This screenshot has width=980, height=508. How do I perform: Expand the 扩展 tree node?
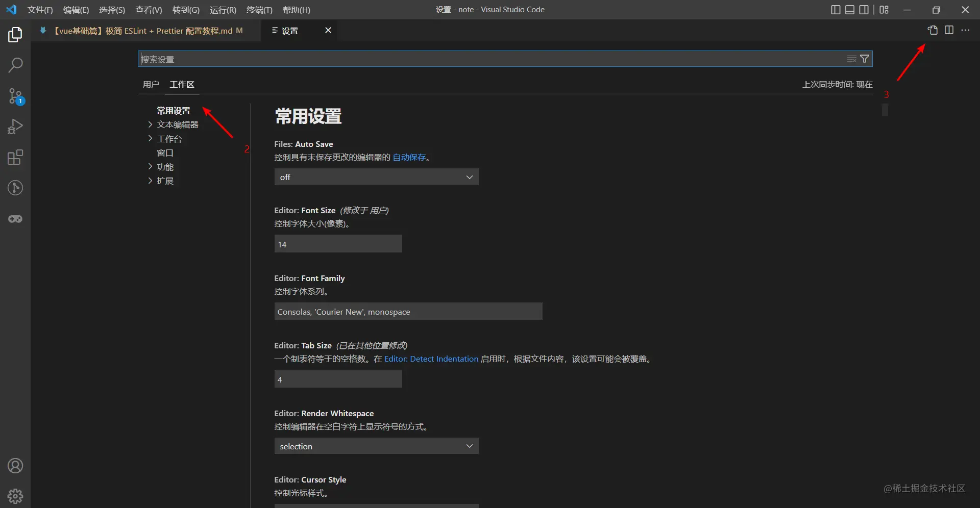tap(165, 181)
